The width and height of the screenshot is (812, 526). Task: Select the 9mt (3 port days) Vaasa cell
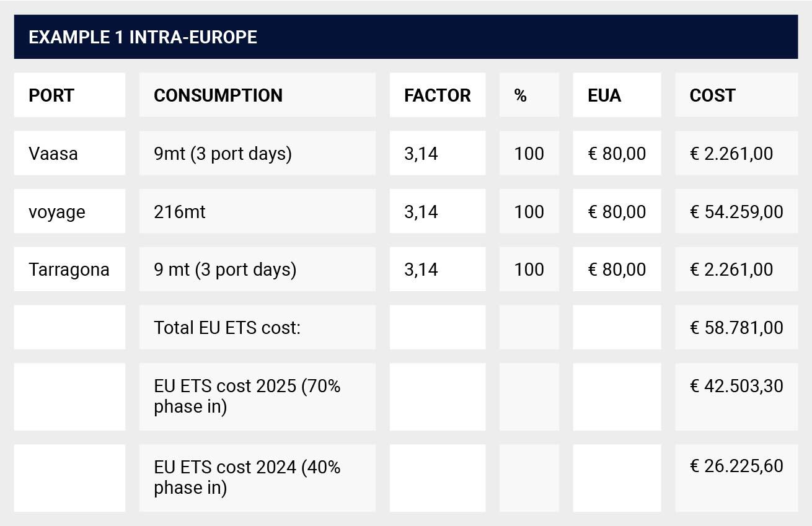coord(257,153)
